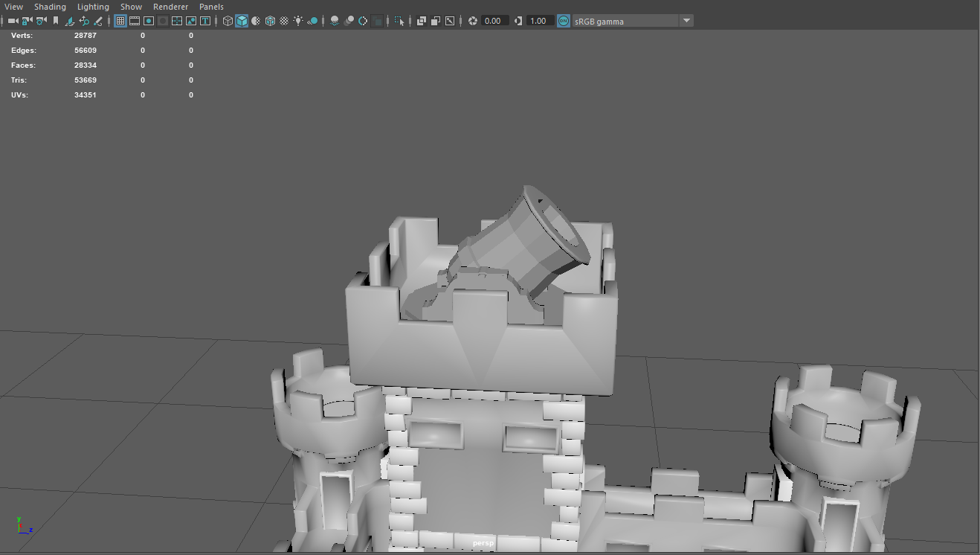Click the Faces count 28334

tap(86, 65)
